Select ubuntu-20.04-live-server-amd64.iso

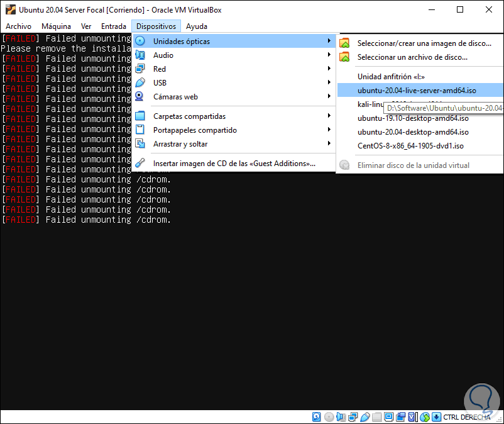(419, 91)
